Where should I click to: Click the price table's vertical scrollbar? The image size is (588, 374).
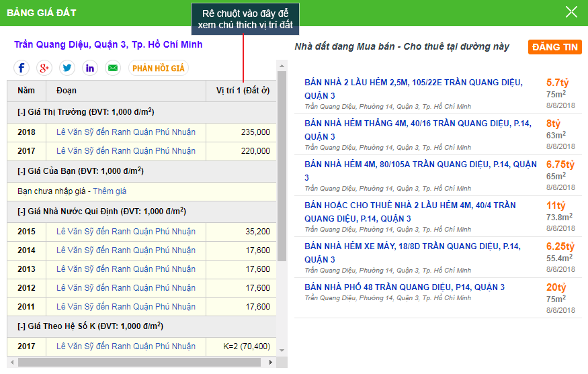point(282,168)
